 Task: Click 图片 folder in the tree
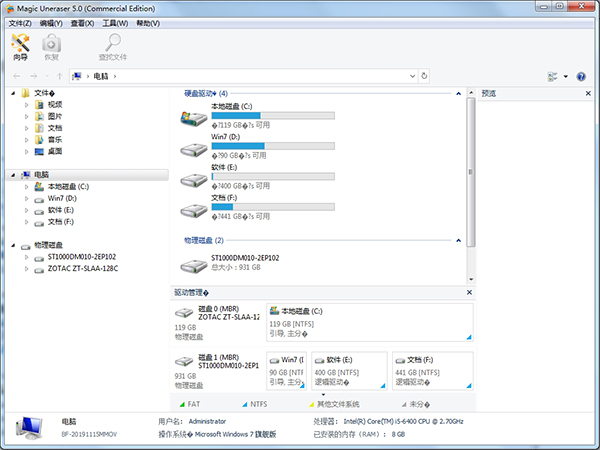tap(55, 116)
